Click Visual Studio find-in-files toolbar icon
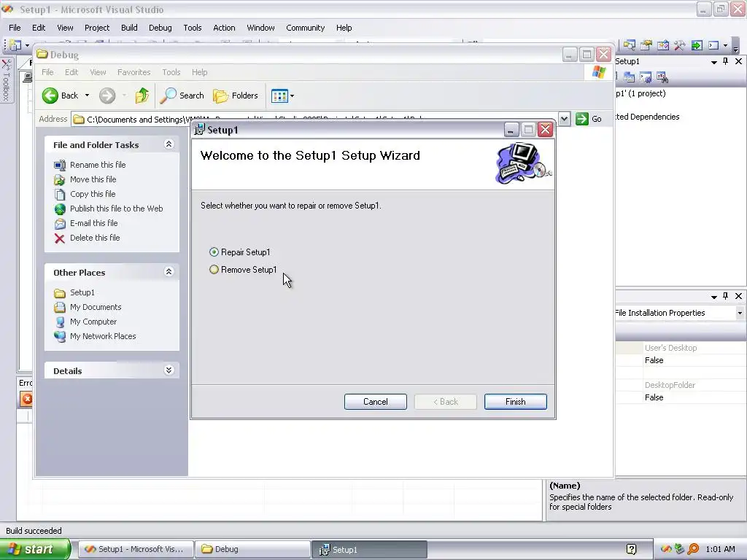This screenshot has height=560, width=747. (x=630, y=45)
